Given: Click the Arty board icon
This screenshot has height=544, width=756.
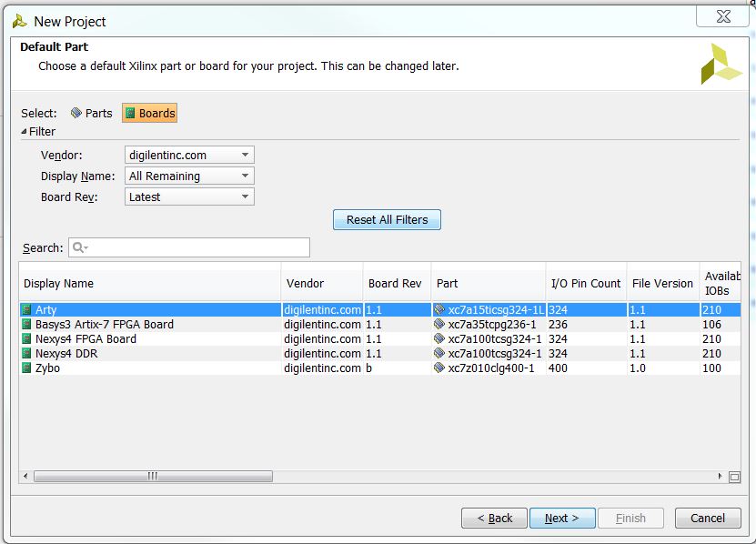Looking at the screenshot, I should tap(27, 309).
